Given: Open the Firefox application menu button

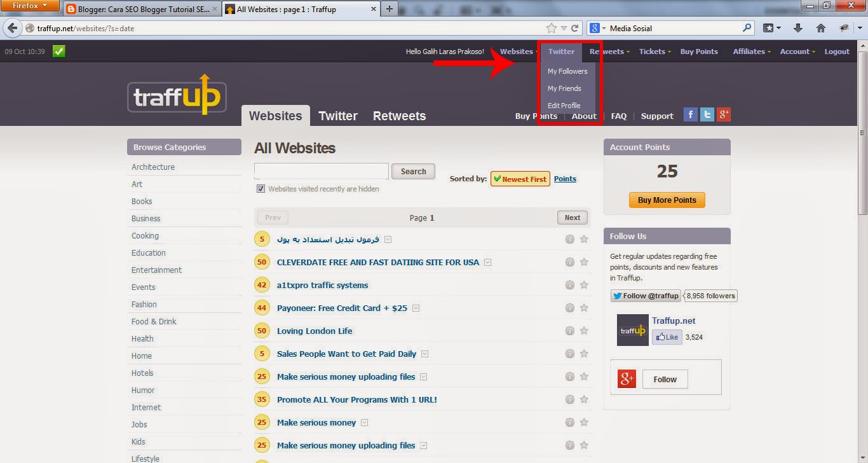Looking at the screenshot, I should pyautogui.click(x=30, y=6).
